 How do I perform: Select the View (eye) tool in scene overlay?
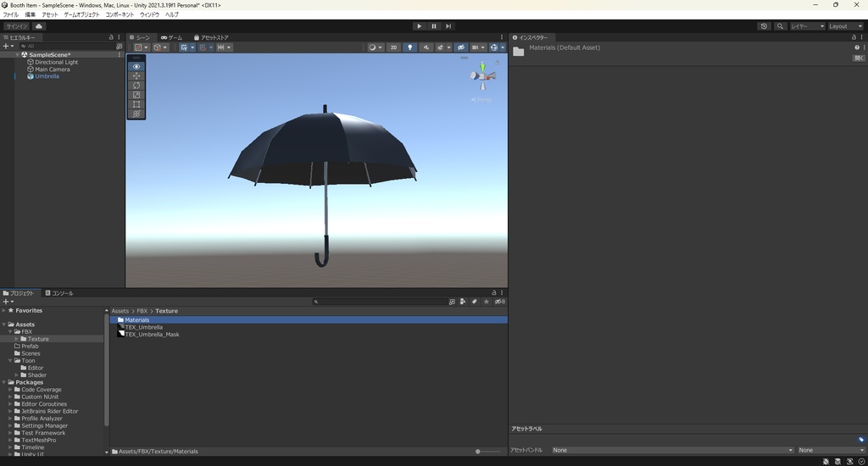coord(136,66)
